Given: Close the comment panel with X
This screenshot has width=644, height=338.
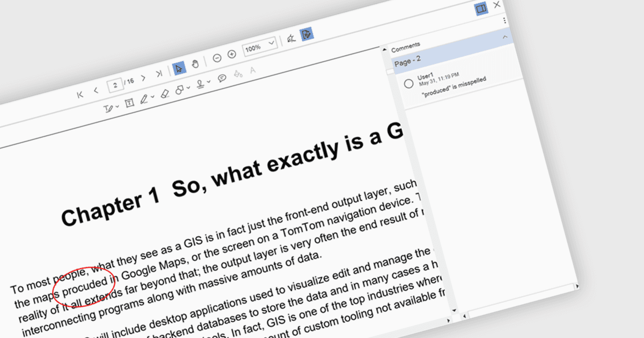Looking at the screenshot, I should tap(496, 4).
